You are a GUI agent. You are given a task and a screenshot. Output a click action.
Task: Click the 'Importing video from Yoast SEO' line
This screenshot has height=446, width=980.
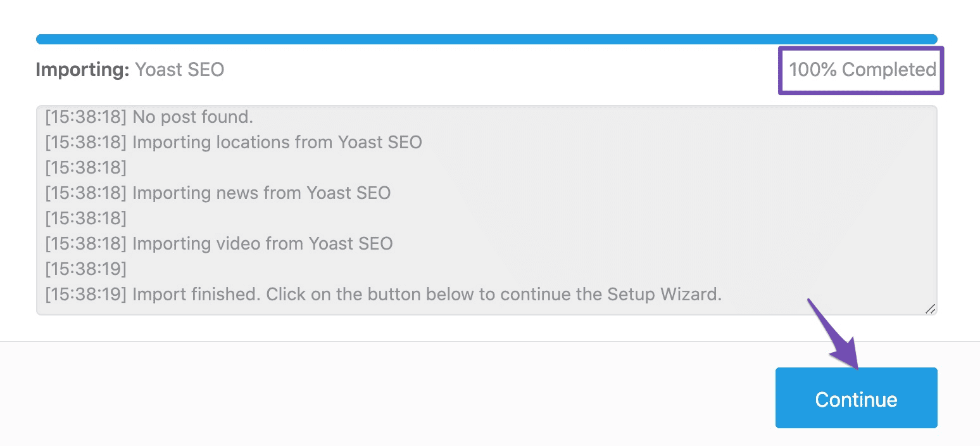click(x=218, y=243)
